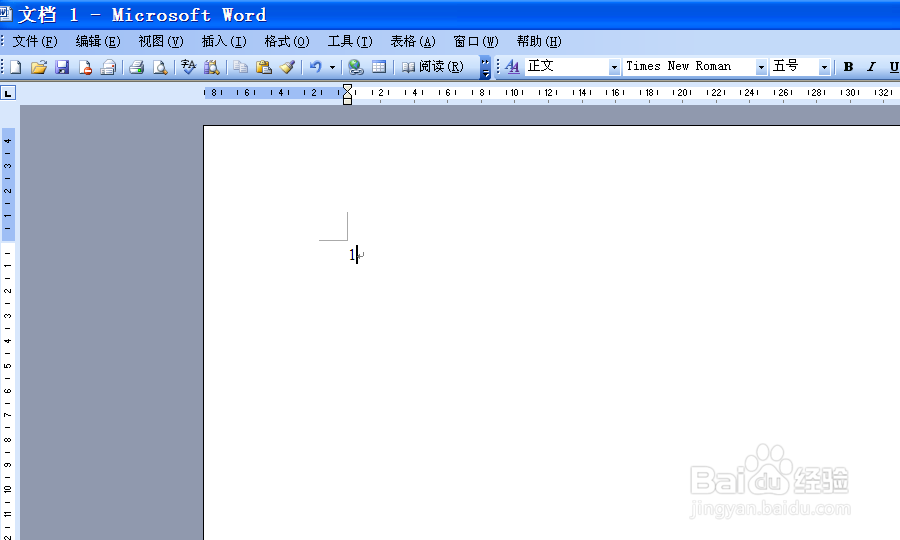Click after the typed text "1"
This screenshot has width=900, height=540.
point(356,255)
